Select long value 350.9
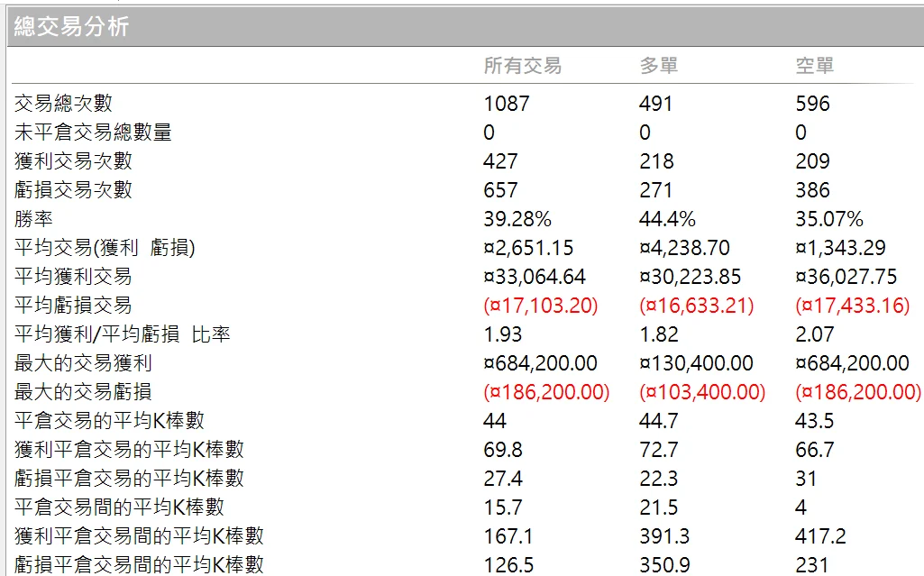924x576 pixels. point(664,565)
